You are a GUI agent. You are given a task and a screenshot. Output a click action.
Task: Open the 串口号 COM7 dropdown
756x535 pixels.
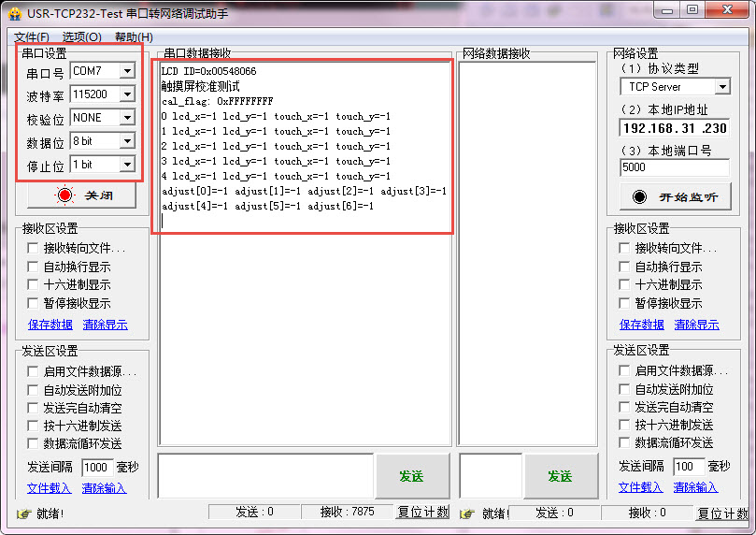tap(127, 71)
